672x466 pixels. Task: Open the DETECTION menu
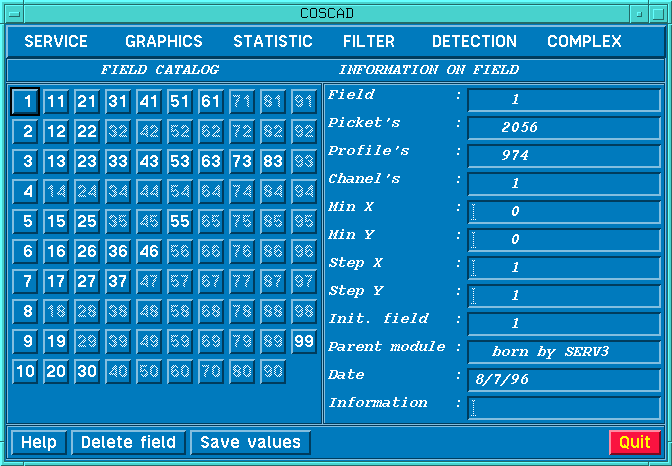474,42
